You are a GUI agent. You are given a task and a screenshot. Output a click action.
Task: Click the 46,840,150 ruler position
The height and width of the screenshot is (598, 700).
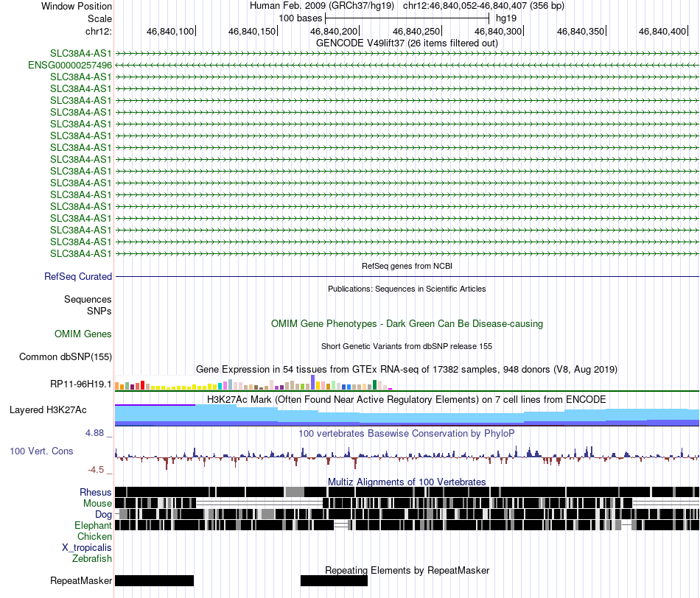click(252, 31)
